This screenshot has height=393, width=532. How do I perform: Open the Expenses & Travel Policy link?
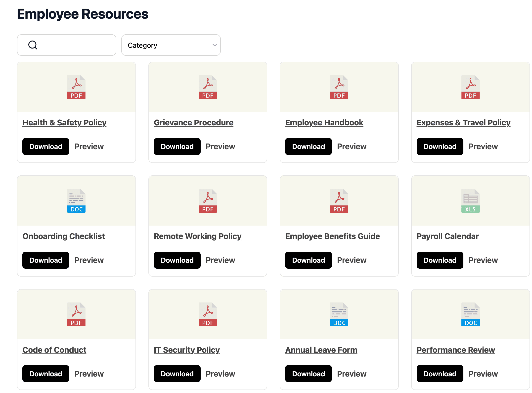point(463,123)
